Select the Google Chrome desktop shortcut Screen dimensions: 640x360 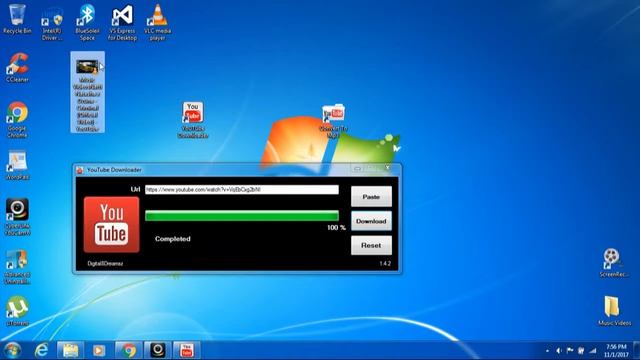pyautogui.click(x=17, y=120)
